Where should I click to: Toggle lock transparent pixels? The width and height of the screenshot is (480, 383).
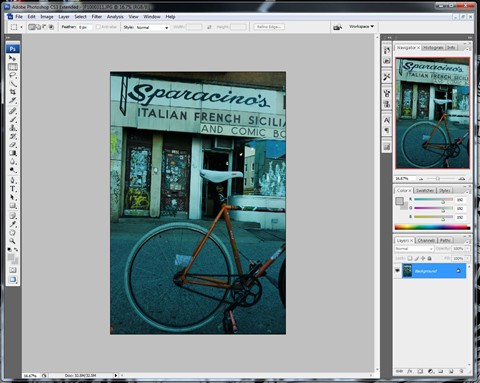(x=410, y=258)
